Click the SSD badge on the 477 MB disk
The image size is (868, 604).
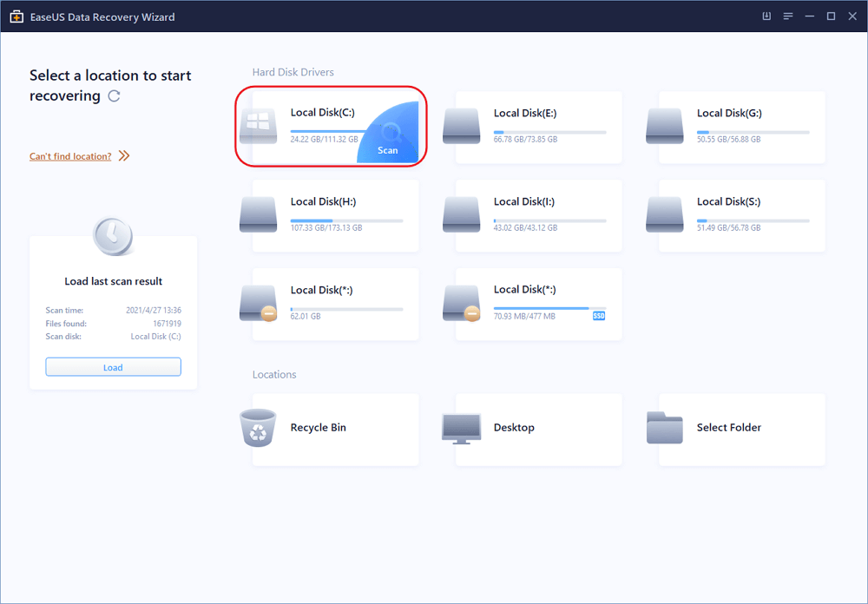[x=599, y=316]
